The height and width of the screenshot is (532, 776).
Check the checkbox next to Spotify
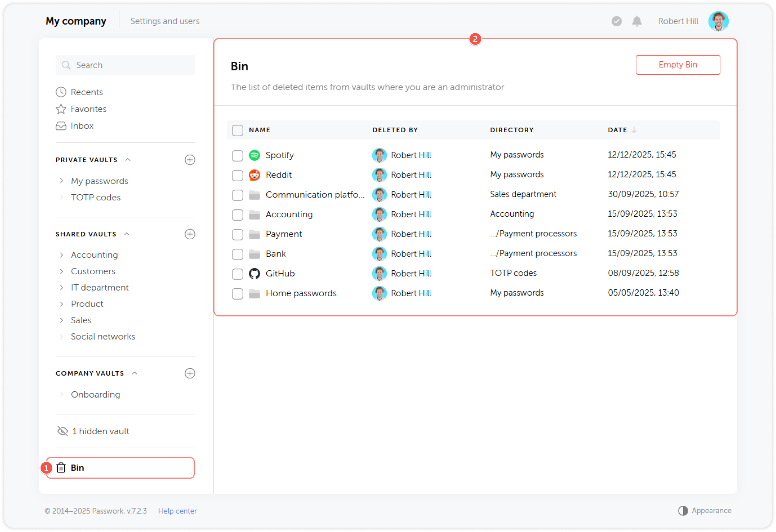[x=237, y=155]
